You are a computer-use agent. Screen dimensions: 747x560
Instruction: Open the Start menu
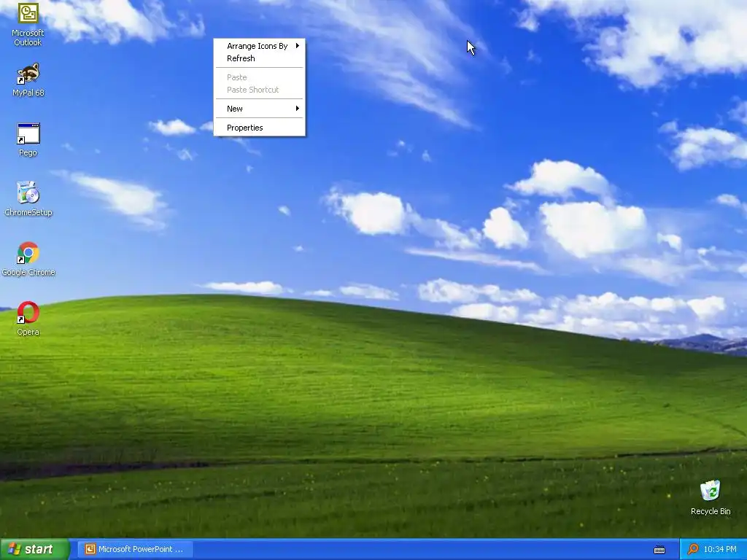(35, 549)
